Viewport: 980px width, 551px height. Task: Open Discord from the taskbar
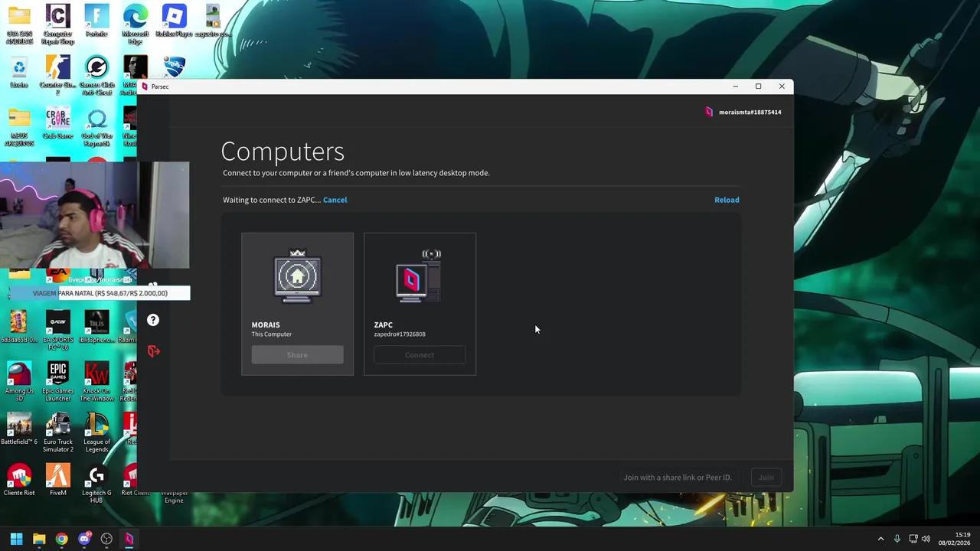(x=84, y=539)
